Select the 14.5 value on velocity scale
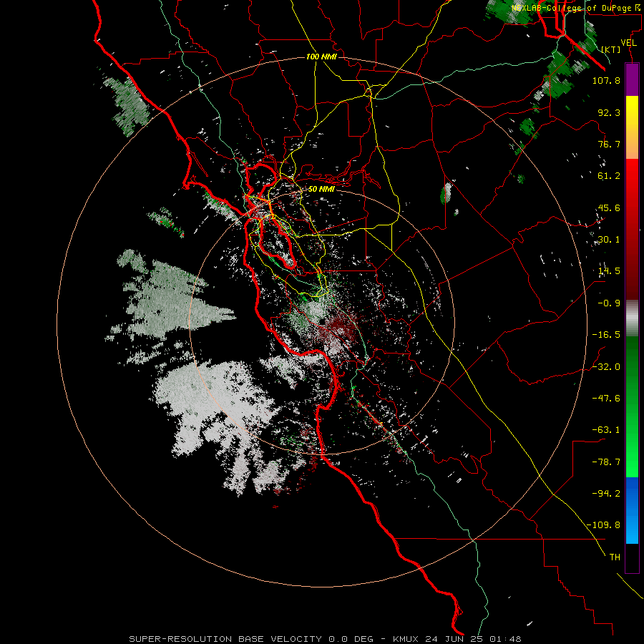The image size is (644, 644). [609, 271]
